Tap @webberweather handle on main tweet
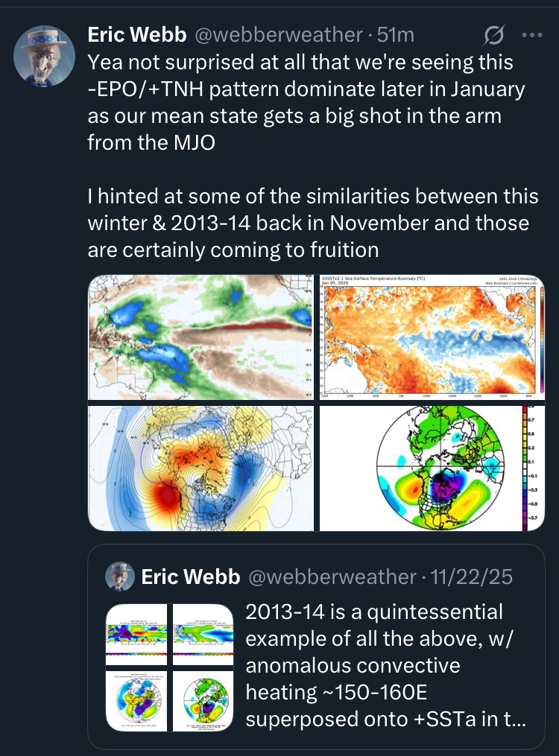This screenshot has width=559, height=756. pyautogui.click(x=278, y=34)
